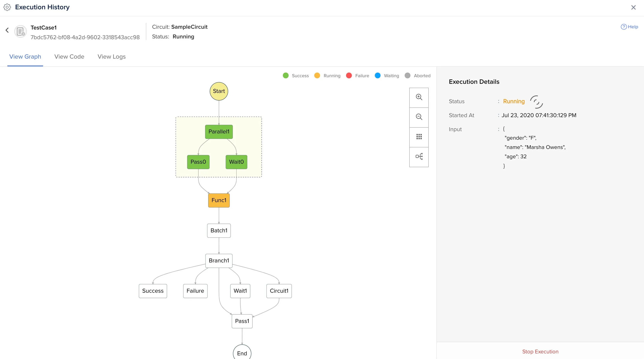Select the Circuit1 node
644x359 pixels.
pyautogui.click(x=279, y=291)
